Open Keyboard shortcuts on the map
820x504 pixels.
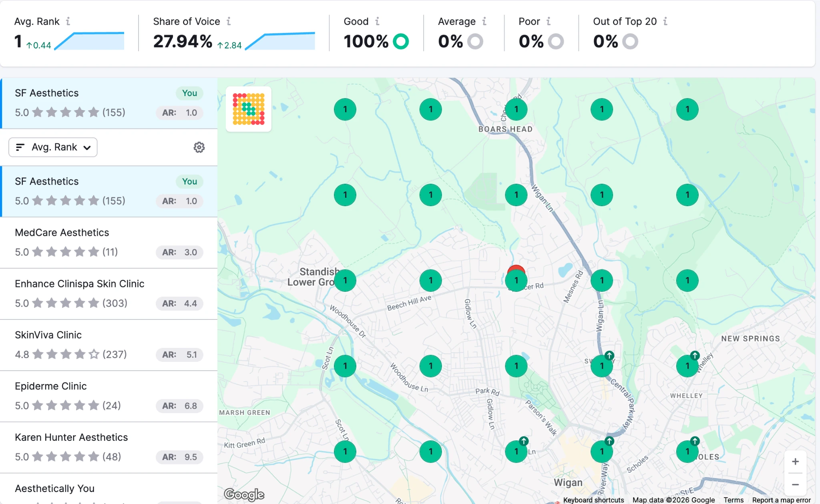click(x=593, y=500)
